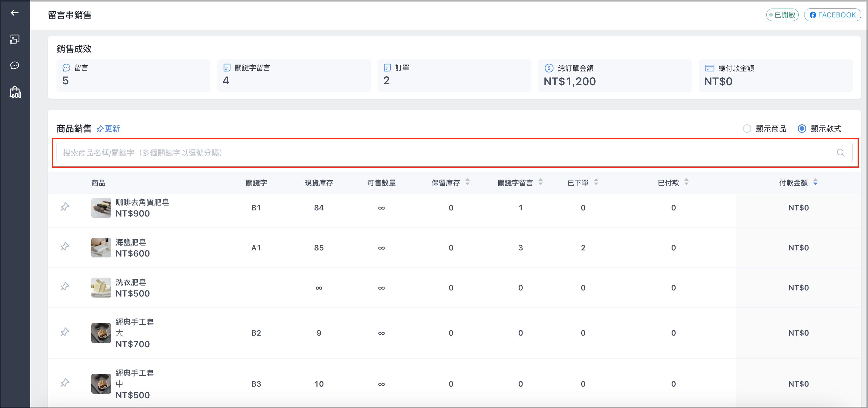This screenshot has width=868, height=408.
Task: Click the search magnifier icon
Action: click(841, 153)
